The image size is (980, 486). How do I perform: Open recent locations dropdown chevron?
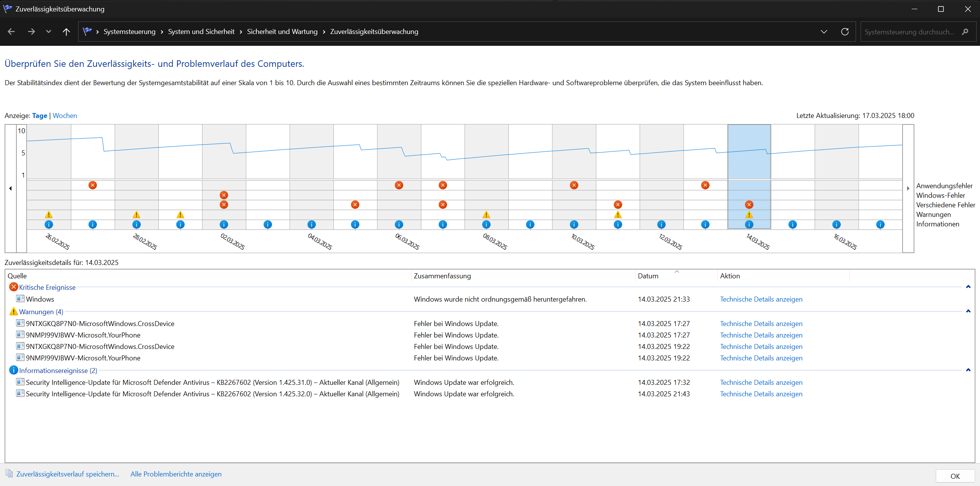pyautogui.click(x=48, y=32)
